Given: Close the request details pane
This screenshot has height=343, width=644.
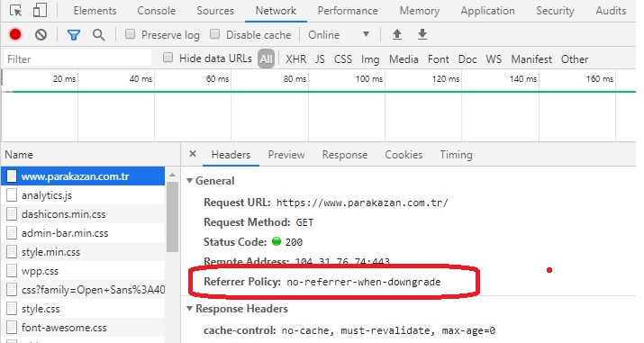Looking at the screenshot, I should [193, 154].
